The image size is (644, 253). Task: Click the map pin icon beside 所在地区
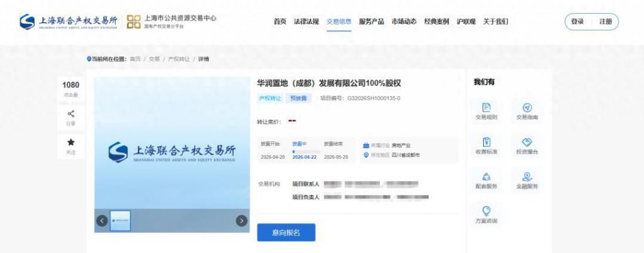click(366, 155)
